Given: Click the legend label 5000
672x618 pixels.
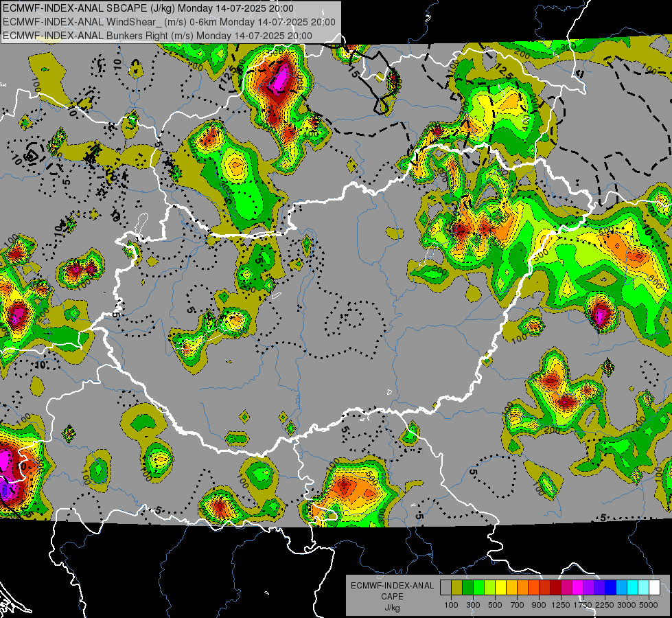Looking at the screenshot, I should point(649,605).
